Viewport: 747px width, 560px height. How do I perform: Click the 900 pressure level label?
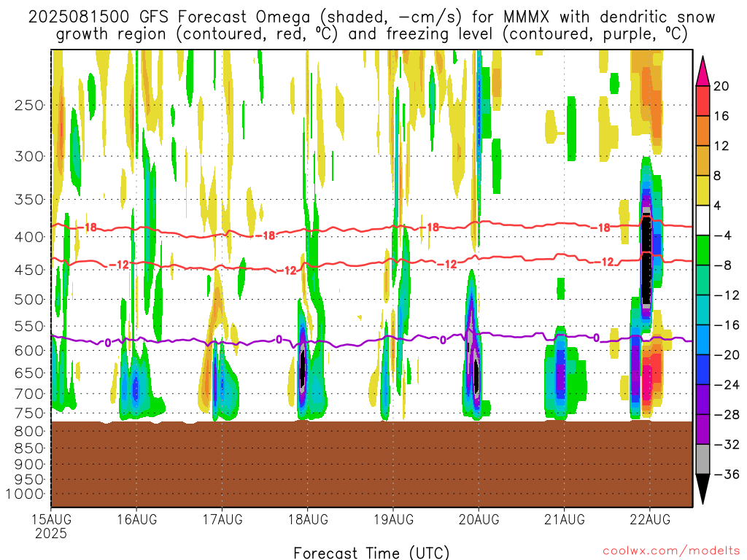(29, 464)
